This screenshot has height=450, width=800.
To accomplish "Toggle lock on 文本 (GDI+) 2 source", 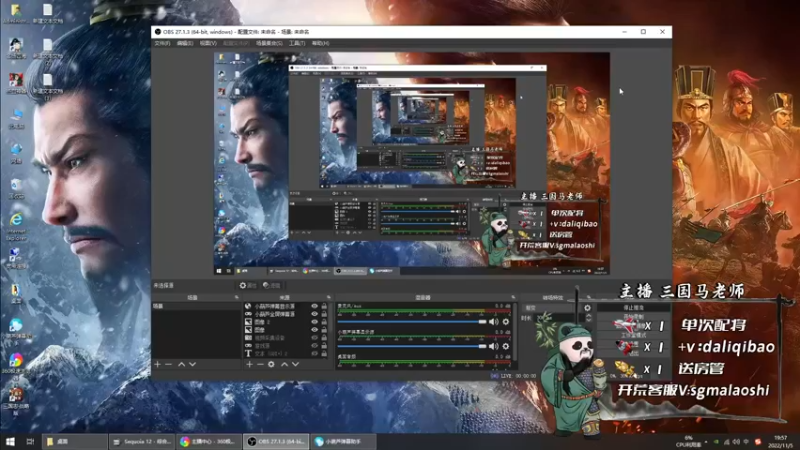I will [x=324, y=353].
